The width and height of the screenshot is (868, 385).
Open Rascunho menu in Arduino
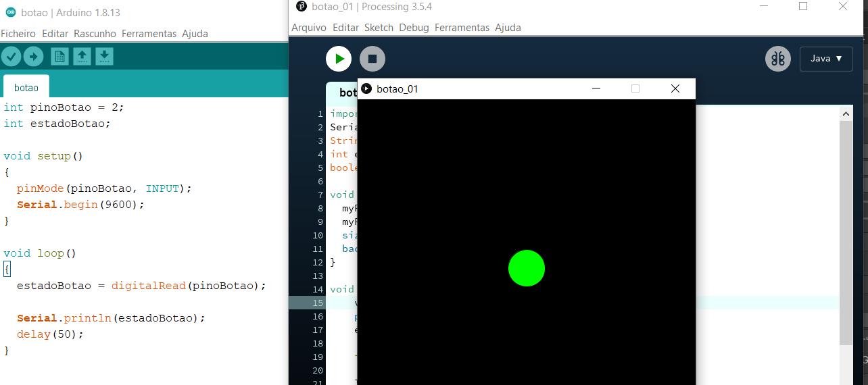point(95,33)
